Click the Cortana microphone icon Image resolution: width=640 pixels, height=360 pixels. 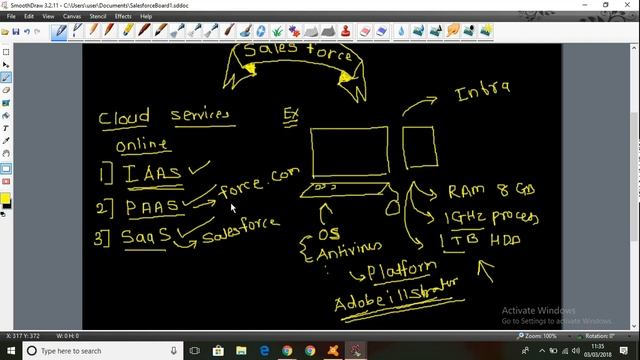173,351
